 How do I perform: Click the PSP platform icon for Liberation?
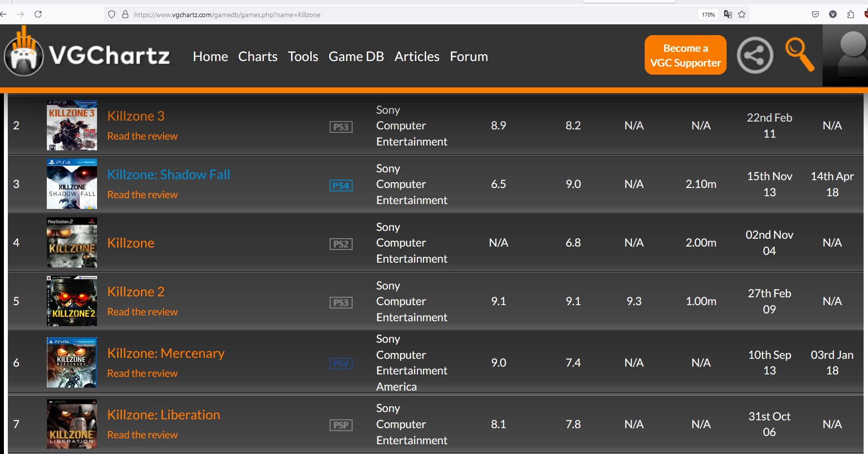pos(341,425)
